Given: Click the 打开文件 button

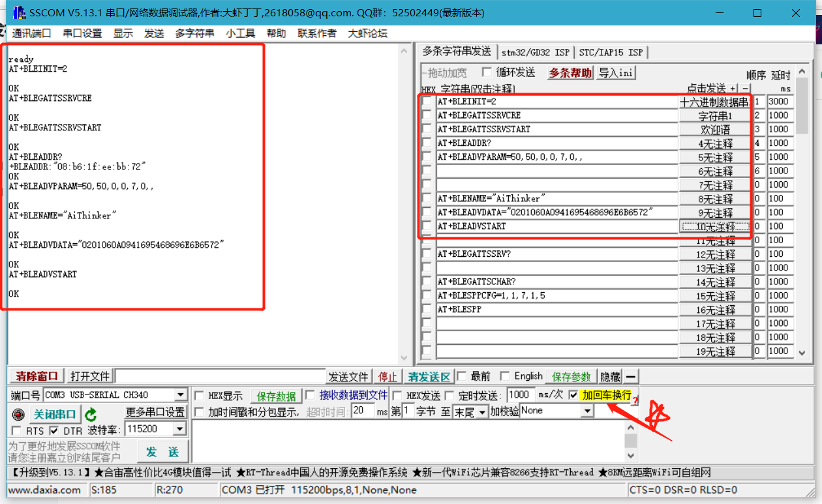Looking at the screenshot, I should (90, 376).
